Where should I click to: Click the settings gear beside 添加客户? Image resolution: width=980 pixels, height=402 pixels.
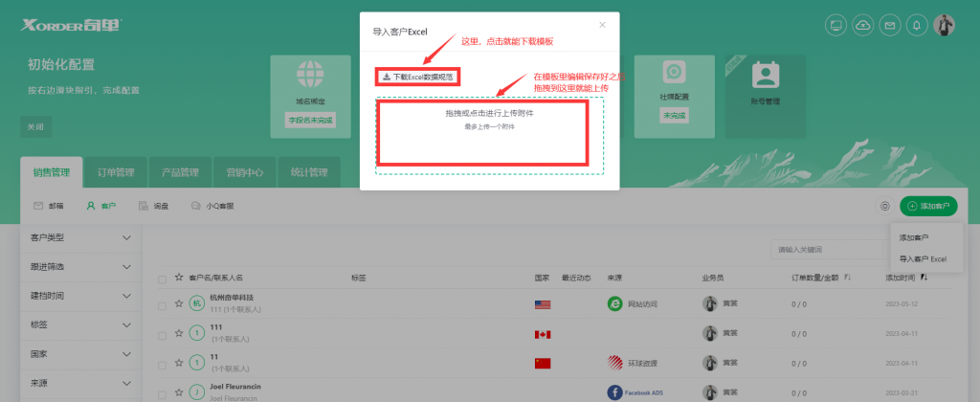(x=884, y=206)
